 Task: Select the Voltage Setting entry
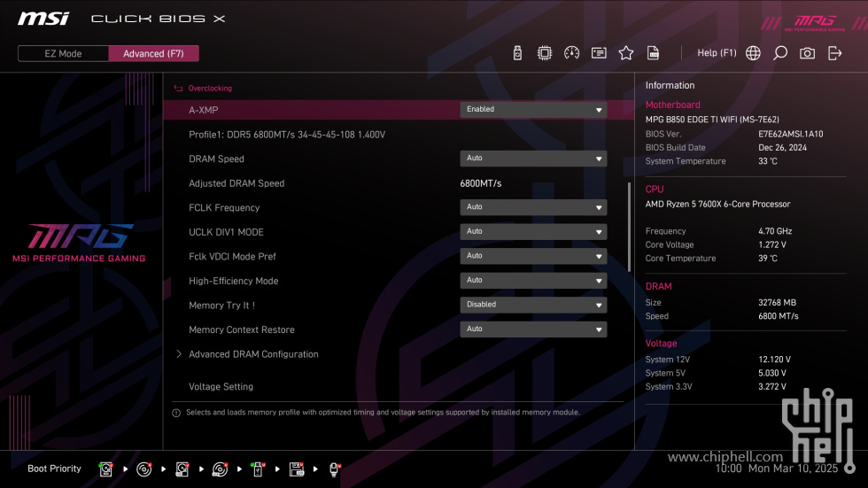(x=221, y=387)
